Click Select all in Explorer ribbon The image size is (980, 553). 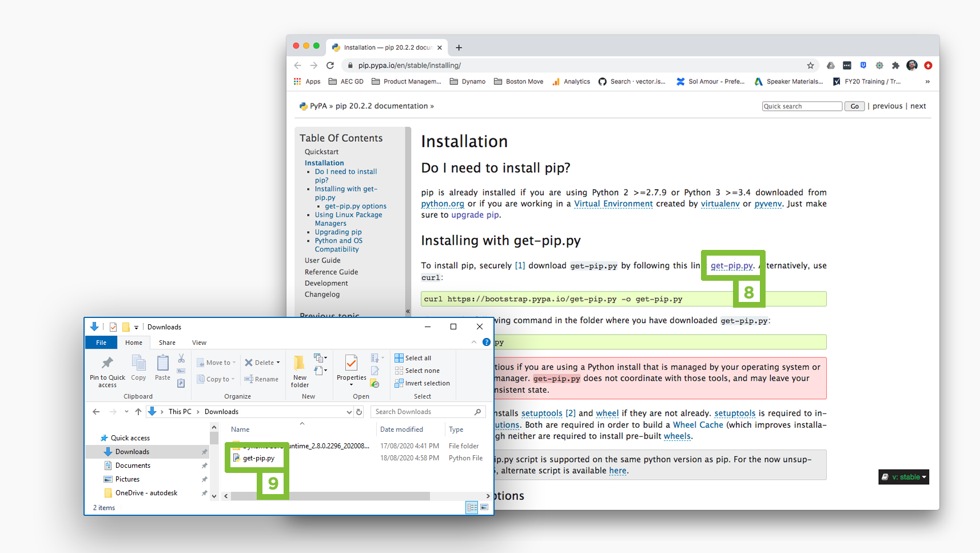[413, 358]
